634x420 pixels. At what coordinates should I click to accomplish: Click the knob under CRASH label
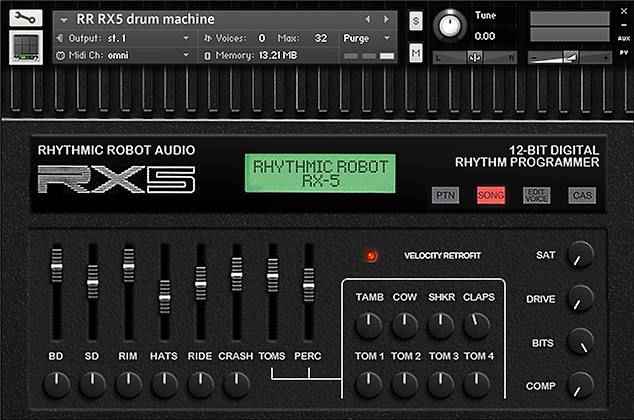click(x=237, y=385)
